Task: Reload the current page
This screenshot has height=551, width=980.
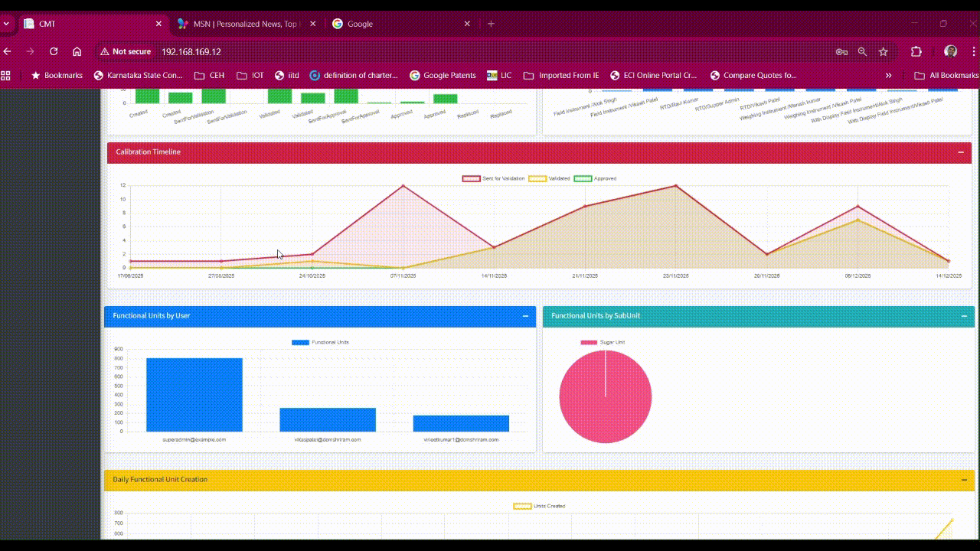Action: 54,51
